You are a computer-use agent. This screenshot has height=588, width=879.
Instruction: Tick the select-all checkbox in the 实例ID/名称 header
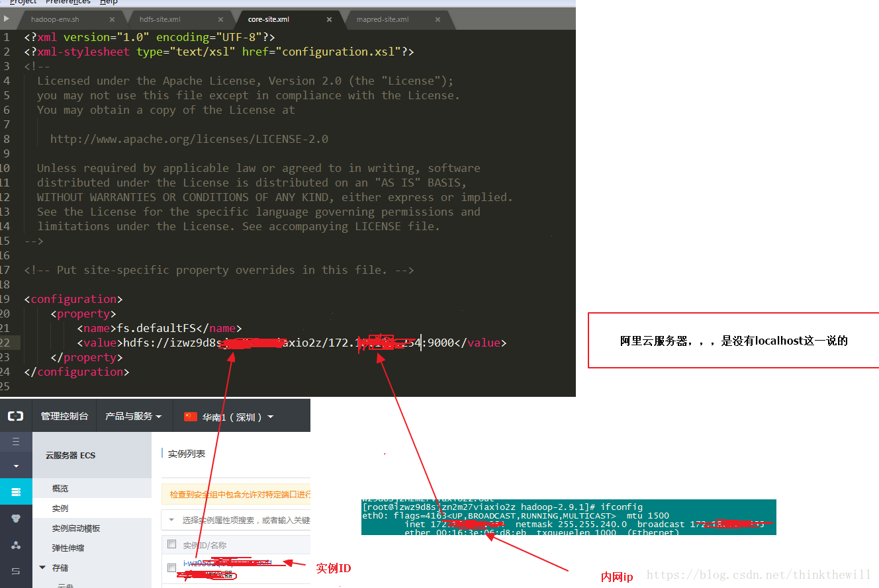click(x=172, y=544)
